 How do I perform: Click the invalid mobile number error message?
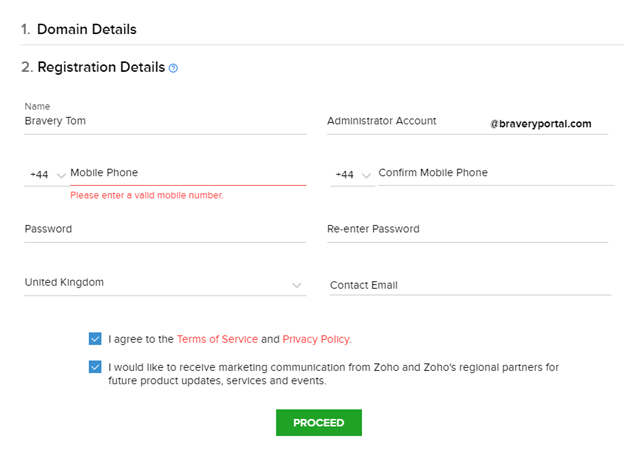[x=147, y=195]
